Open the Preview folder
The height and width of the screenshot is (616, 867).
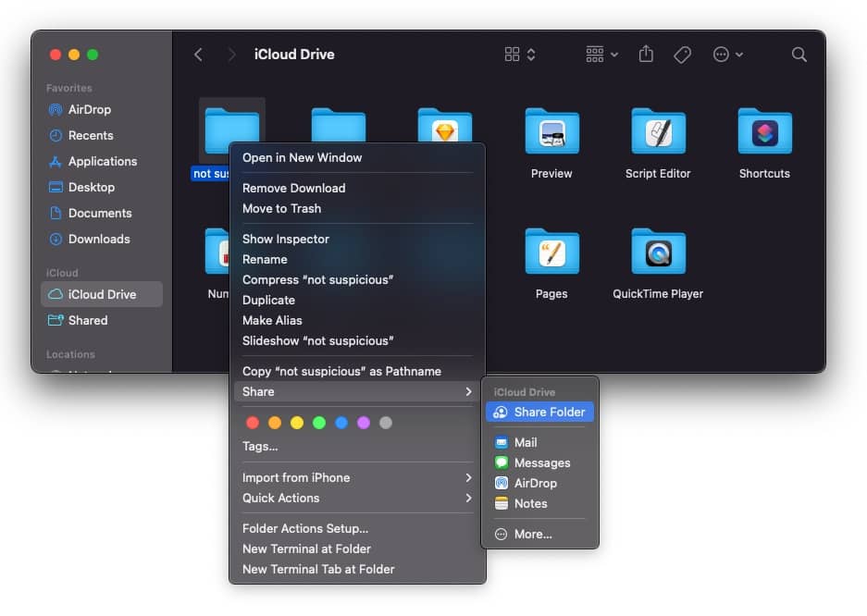[x=551, y=131]
